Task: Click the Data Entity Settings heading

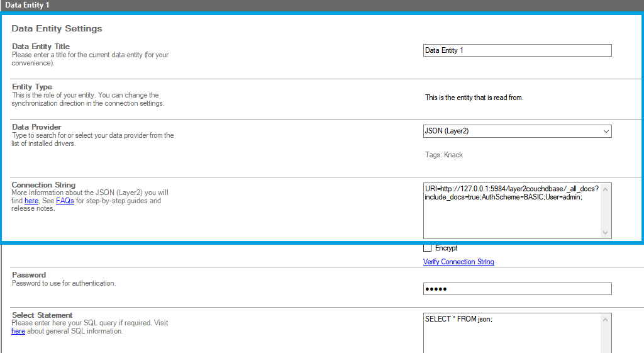Action: (x=57, y=28)
